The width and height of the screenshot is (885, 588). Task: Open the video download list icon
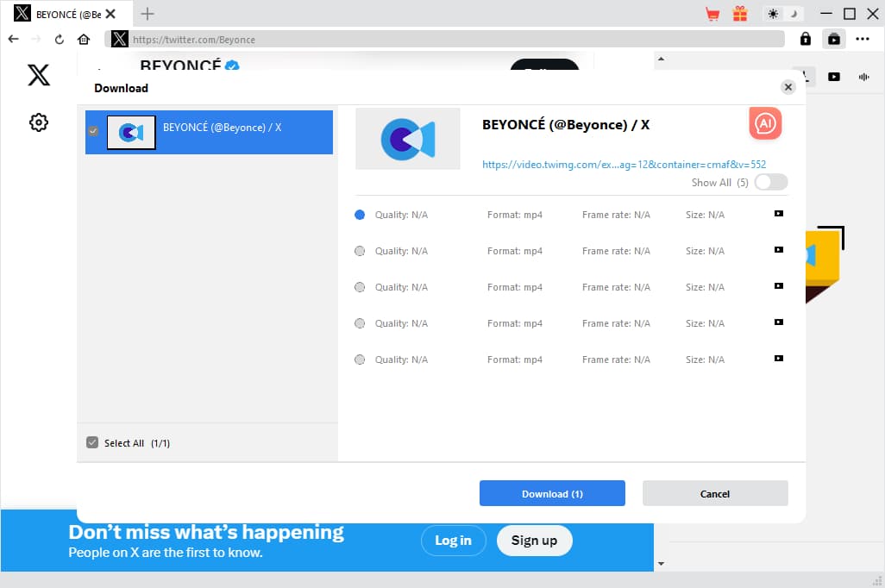(x=833, y=39)
